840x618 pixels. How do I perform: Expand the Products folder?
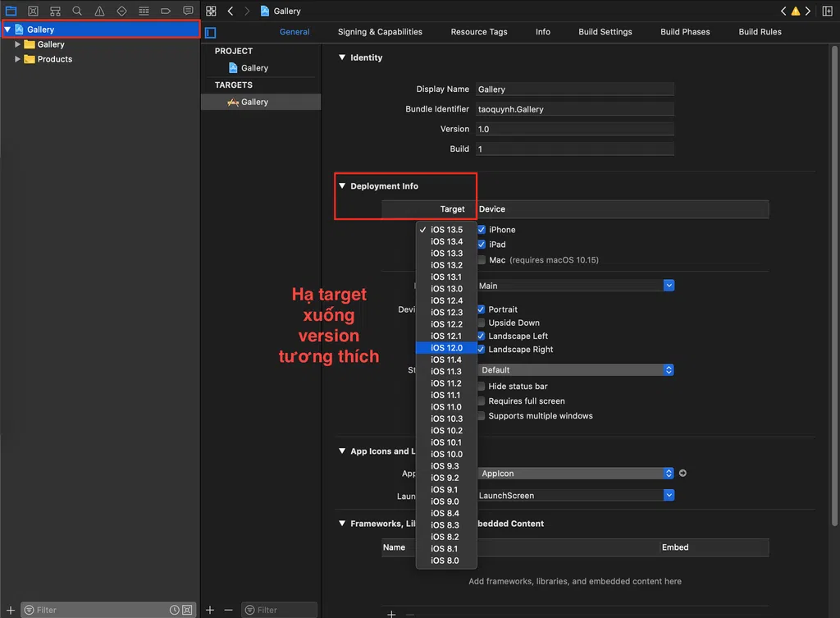coord(18,59)
